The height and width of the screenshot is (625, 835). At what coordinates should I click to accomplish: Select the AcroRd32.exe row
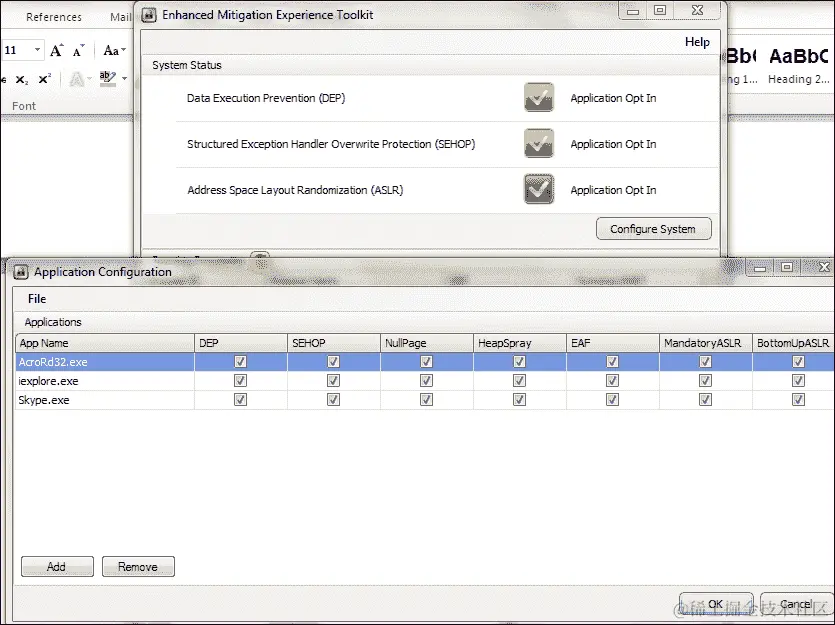424,362
